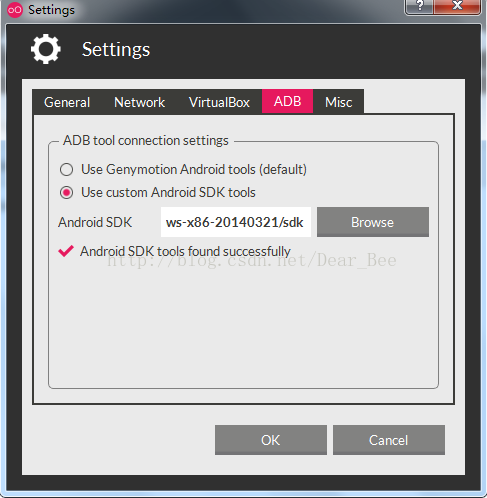
Task: Open the help question mark button
Action: pyautogui.click(x=419, y=6)
